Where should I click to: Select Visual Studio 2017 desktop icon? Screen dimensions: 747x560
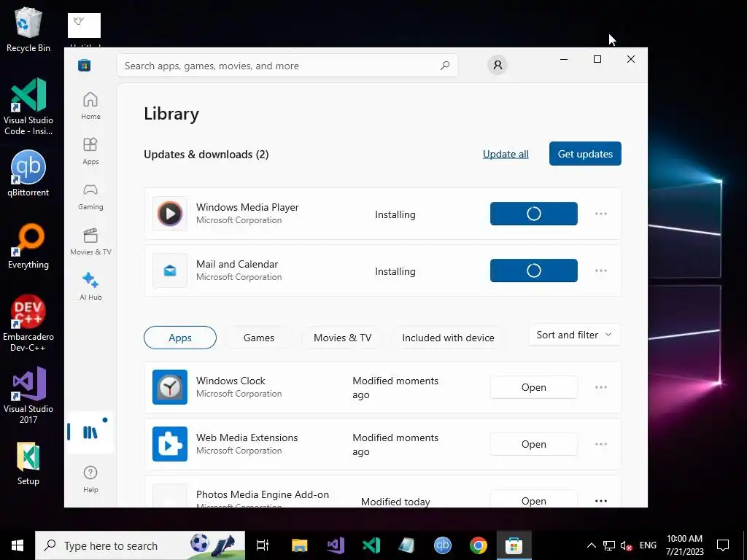click(x=28, y=395)
